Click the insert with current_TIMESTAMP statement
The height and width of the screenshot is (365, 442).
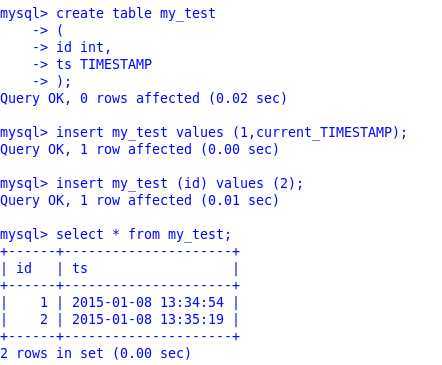[x=203, y=133]
